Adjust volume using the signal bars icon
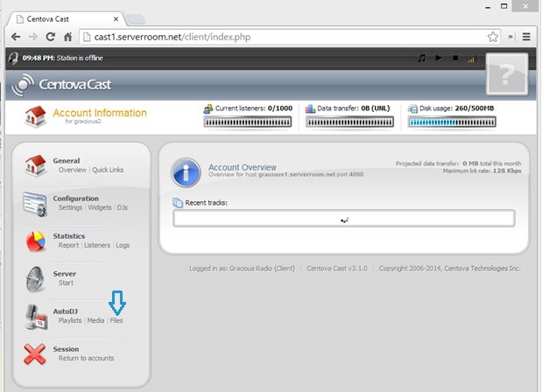Screen dimensions: 542x392 (x=472, y=59)
